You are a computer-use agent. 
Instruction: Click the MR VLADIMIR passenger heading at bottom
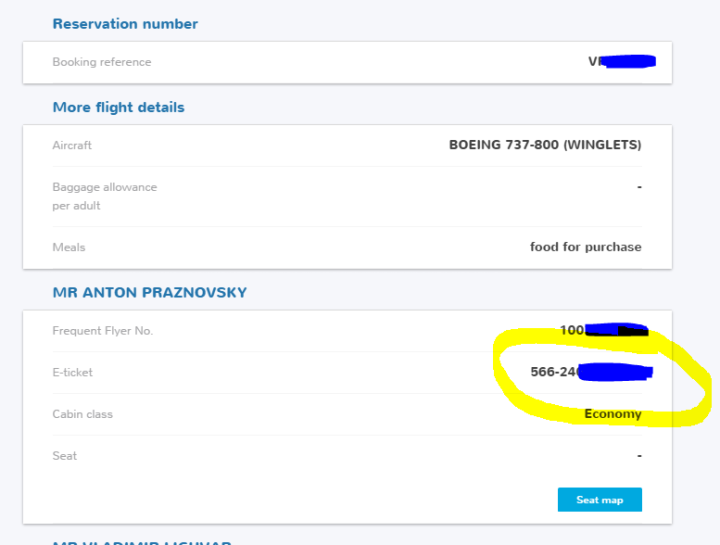point(141,542)
